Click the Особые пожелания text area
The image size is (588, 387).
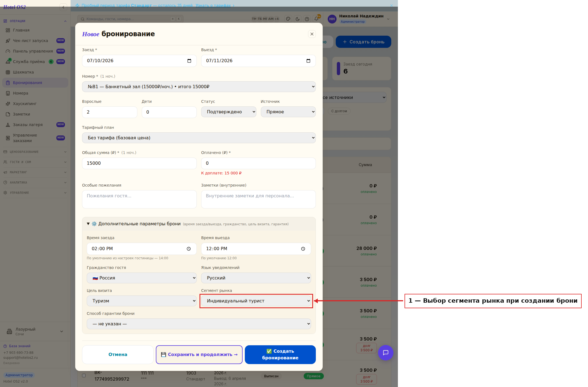click(x=139, y=199)
